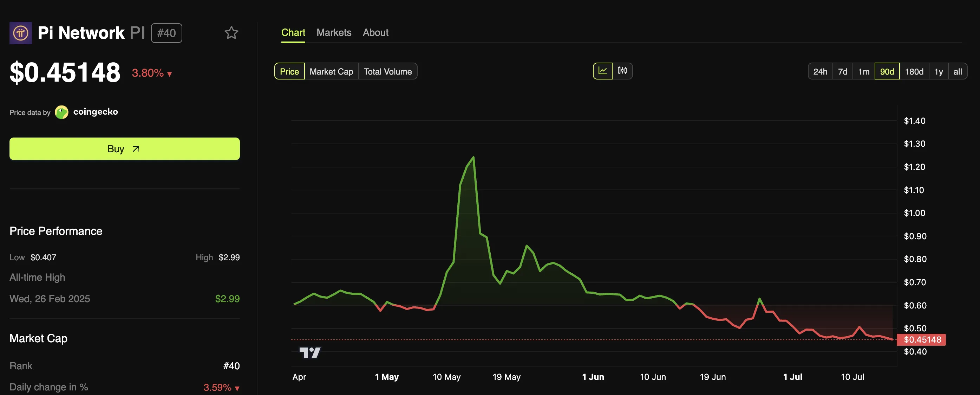The height and width of the screenshot is (395, 980).
Task: Click the Pi Network coin logo
Action: [20, 33]
